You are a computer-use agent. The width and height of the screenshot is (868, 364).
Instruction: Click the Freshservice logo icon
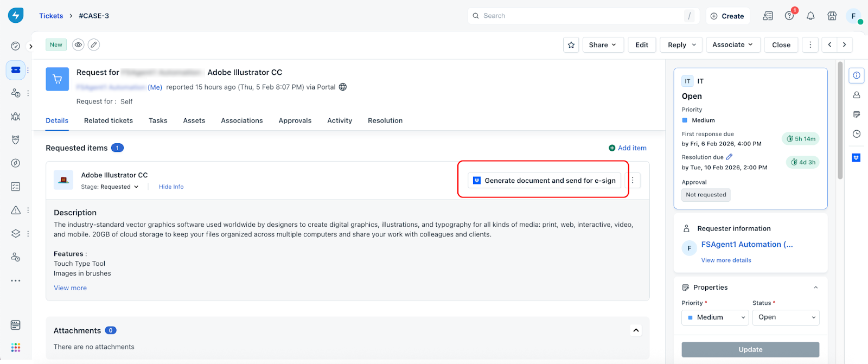[16, 16]
